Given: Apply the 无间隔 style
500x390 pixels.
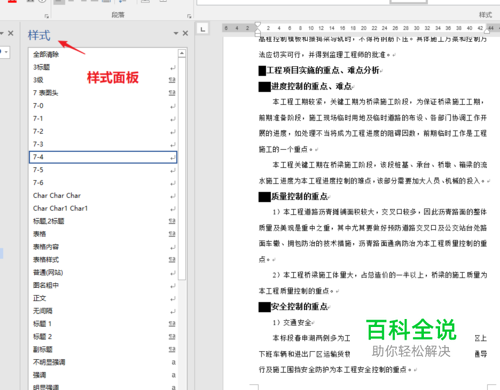Looking at the screenshot, I should coord(103,311).
